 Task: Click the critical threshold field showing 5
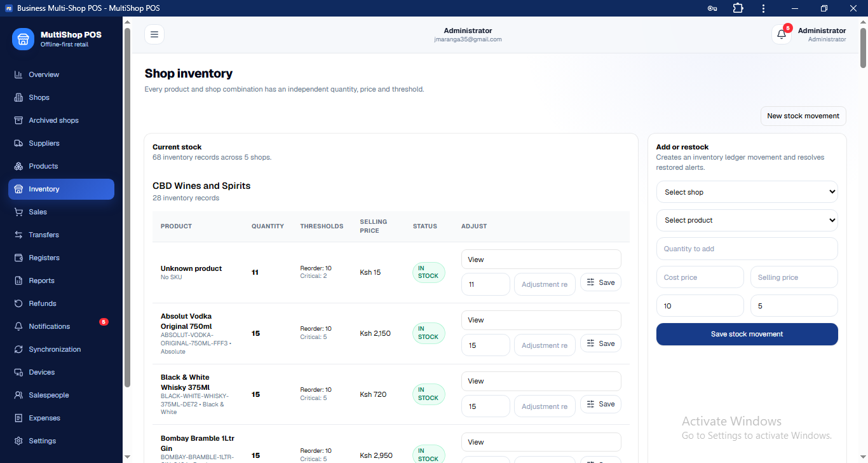point(794,306)
